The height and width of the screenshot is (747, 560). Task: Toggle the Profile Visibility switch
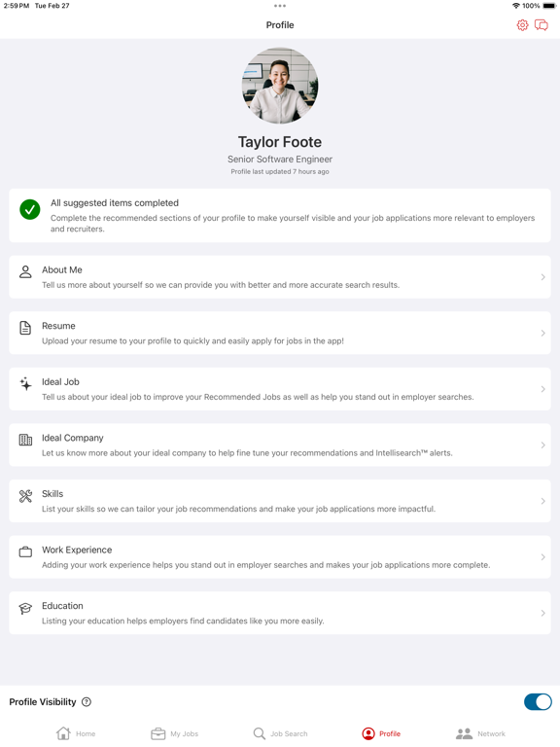click(538, 701)
